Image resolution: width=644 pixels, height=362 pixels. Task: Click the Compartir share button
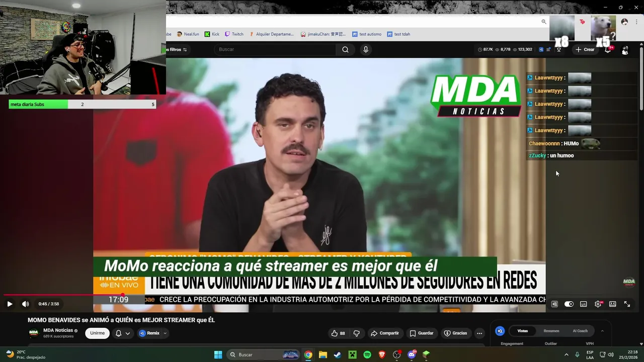[385, 333]
